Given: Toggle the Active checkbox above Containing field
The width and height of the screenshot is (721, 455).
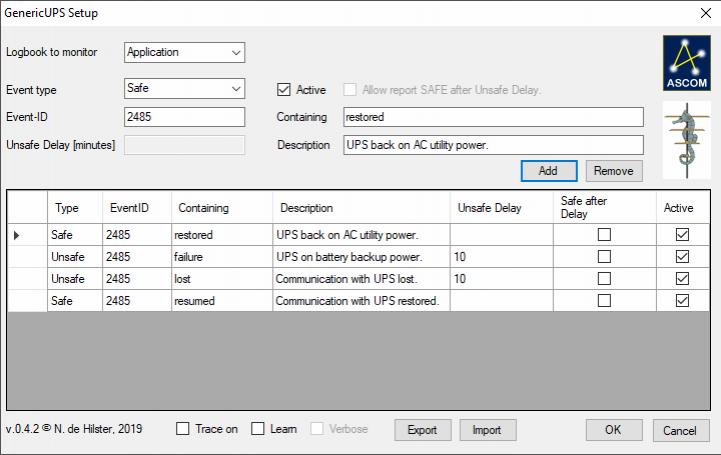Looking at the screenshot, I should pos(284,90).
